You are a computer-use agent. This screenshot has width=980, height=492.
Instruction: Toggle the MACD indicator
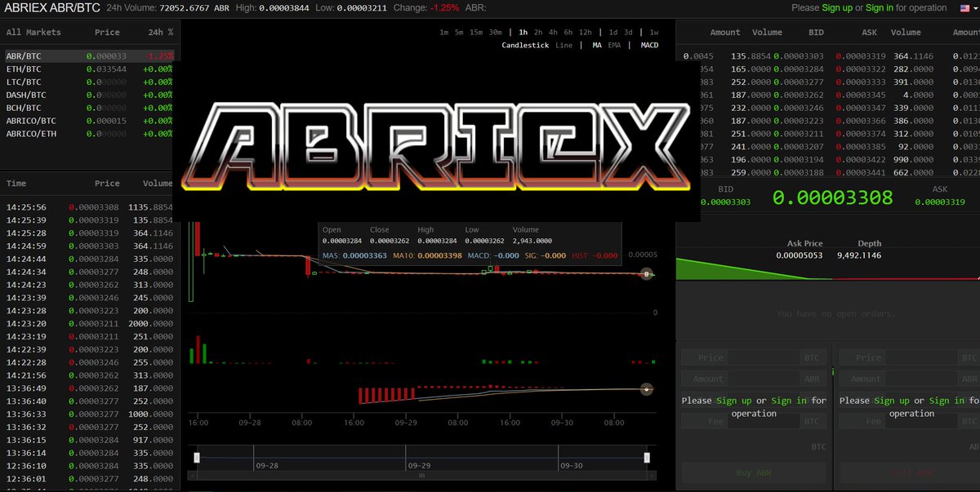pyautogui.click(x=649, y=46)
